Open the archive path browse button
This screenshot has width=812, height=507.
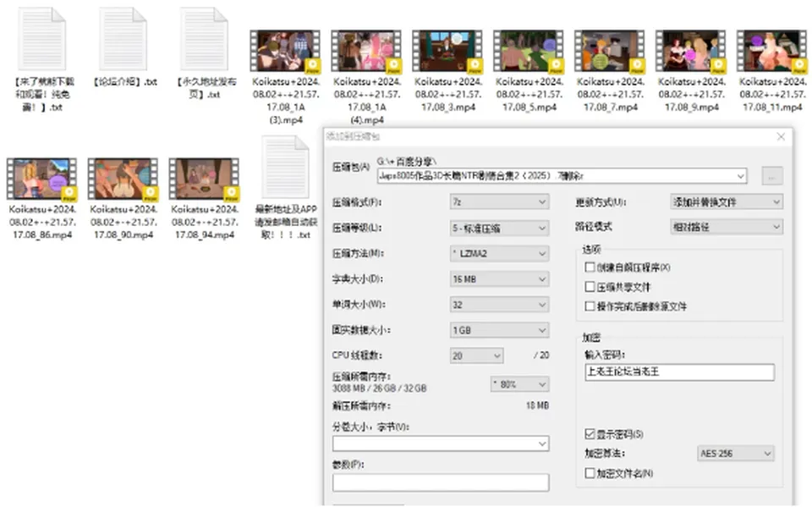(772, 176)
